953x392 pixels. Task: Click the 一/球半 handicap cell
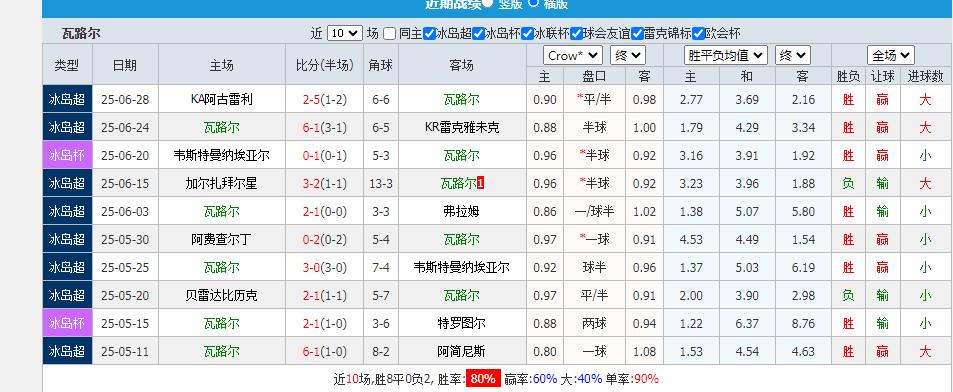tap(594, 211)
